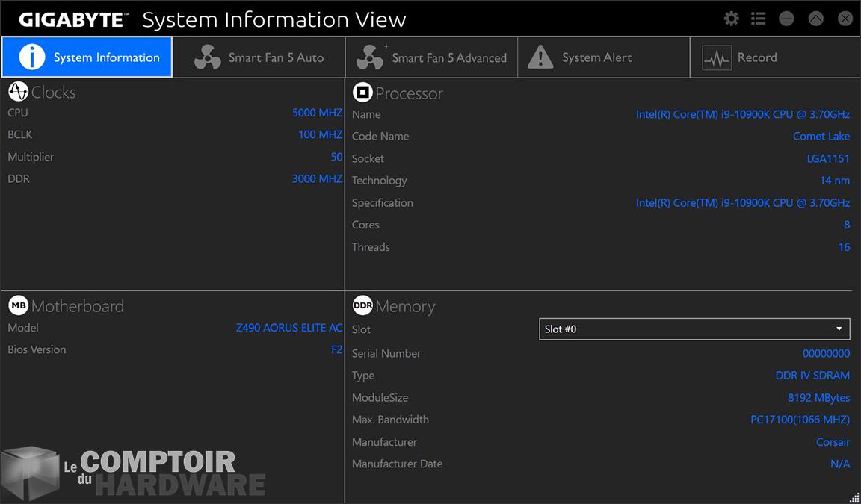Click the Processor section heading
The width and height of the screenshot is (861, 504).
click(x=409, y=93)
